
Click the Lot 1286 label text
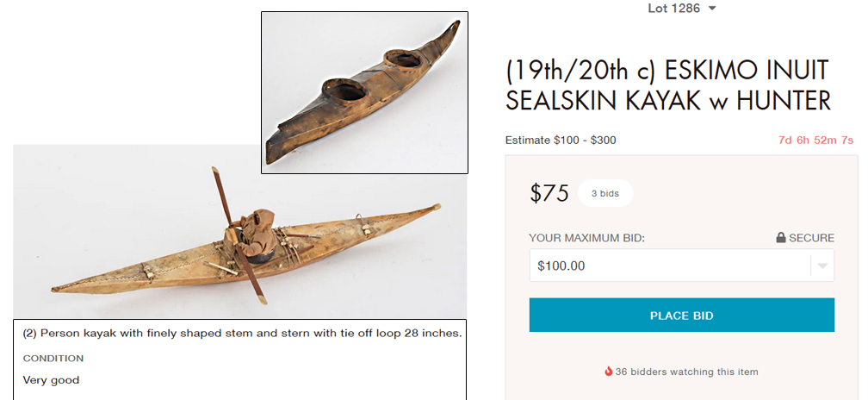click(673, 9)
